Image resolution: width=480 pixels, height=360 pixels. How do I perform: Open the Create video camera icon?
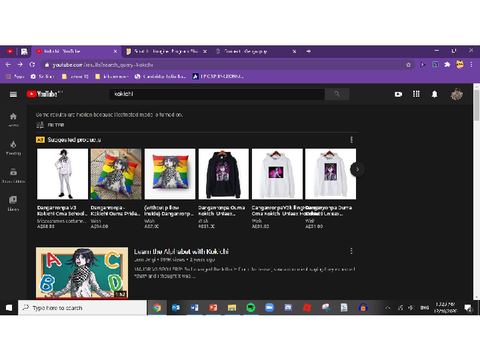click(398, 94)
